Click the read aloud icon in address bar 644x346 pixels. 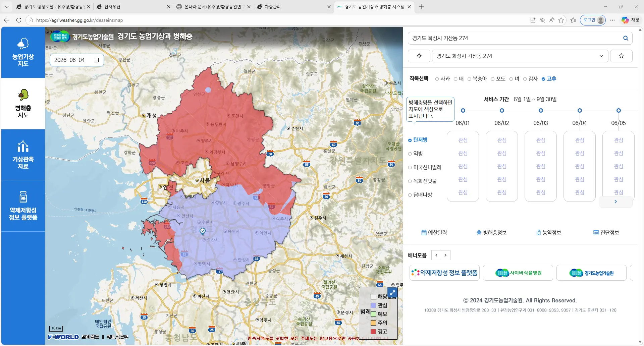click(552, 20)
